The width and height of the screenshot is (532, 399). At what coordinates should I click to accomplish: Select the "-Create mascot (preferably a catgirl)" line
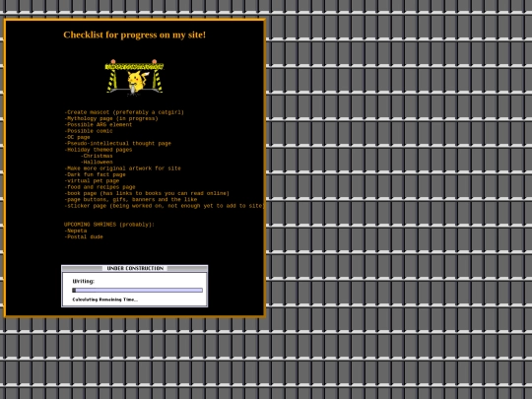pyautogui.click(x=124, y=112)
